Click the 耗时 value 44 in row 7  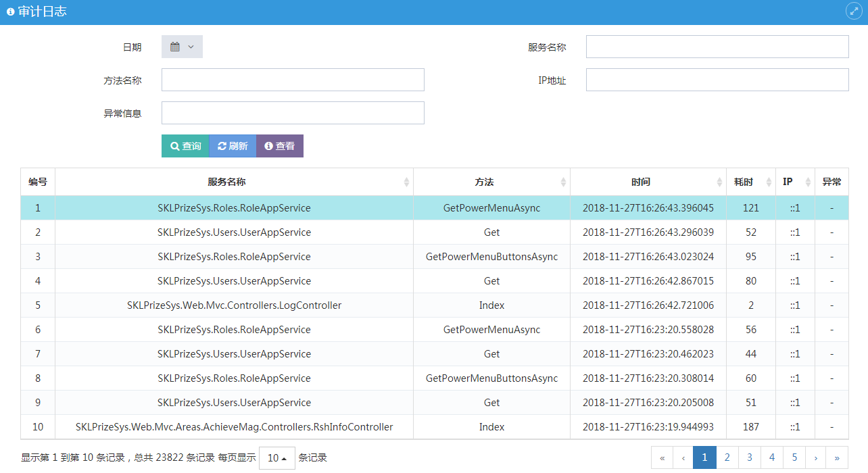[751, 354]
